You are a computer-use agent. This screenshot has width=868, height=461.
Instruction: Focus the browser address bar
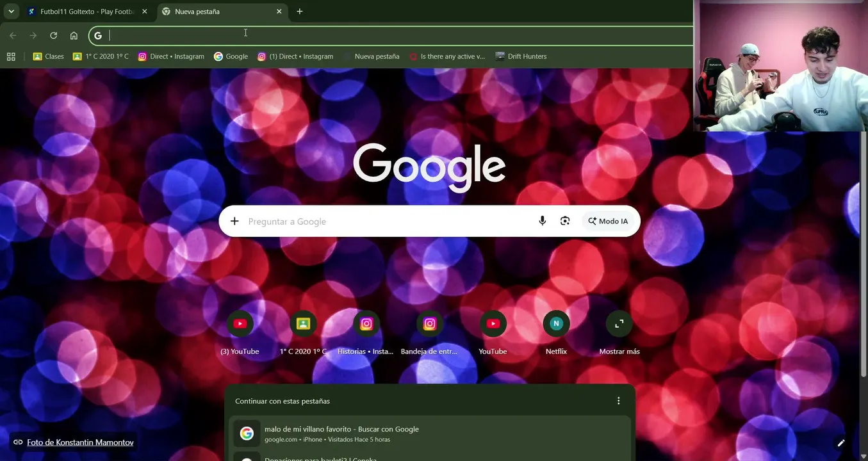click(391, 36)
